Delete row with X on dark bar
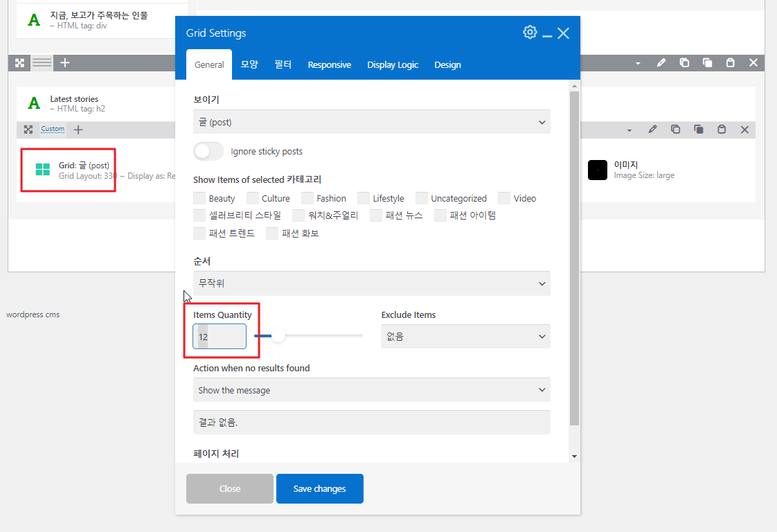The image size is (777, 532). click(753, 63)
